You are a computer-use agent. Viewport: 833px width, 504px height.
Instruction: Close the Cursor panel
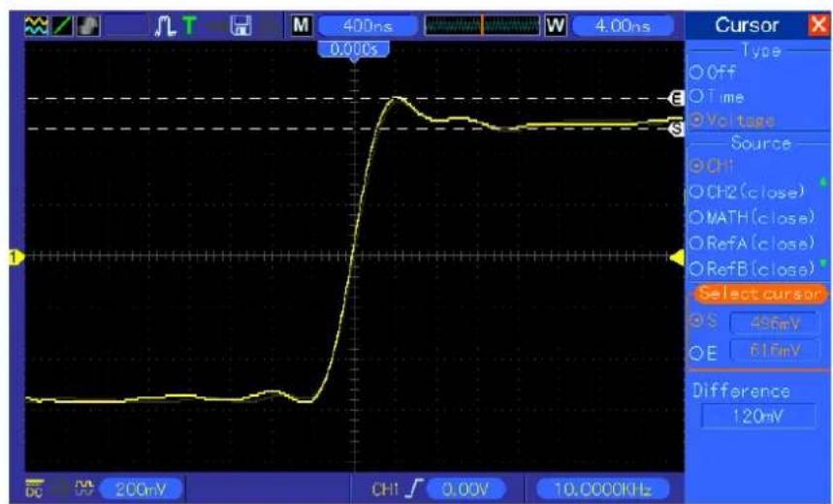tap(817, 25)
